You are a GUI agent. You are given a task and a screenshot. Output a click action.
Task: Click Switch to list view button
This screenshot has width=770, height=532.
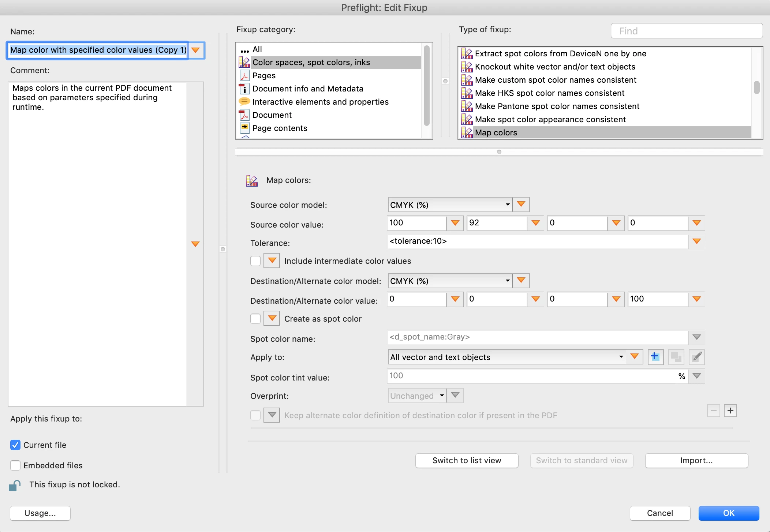[467, 461]
